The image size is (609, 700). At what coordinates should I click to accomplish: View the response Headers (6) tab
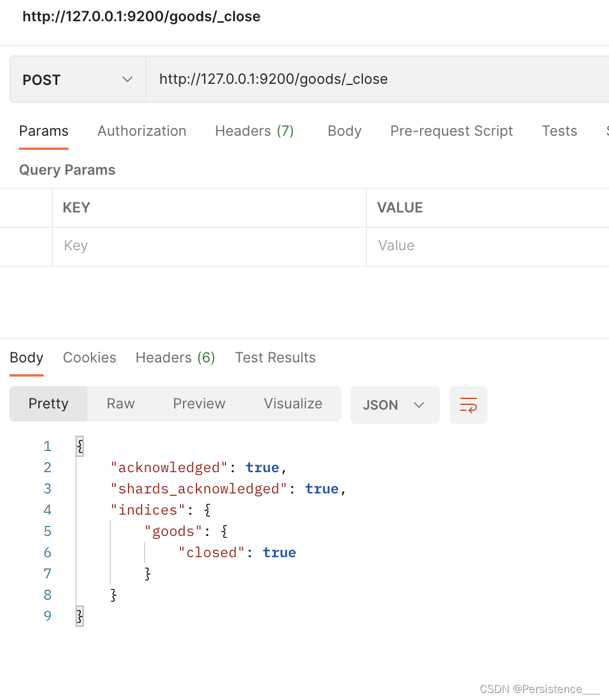tap(175, 358)
